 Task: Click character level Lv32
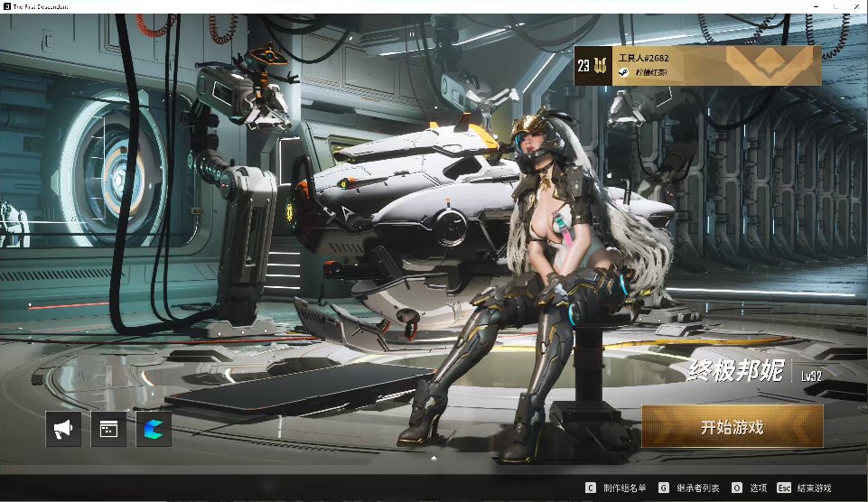(811, 376)
